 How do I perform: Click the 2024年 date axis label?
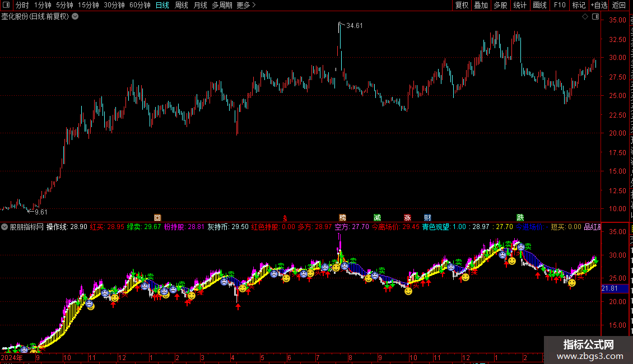(x=12, y=357)
